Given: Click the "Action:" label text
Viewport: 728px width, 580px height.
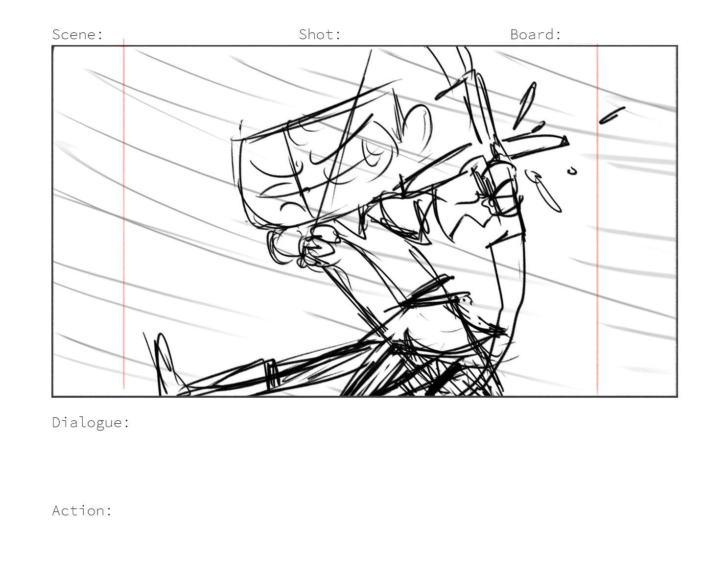Looking at the screenshot, I should point(82,510).
